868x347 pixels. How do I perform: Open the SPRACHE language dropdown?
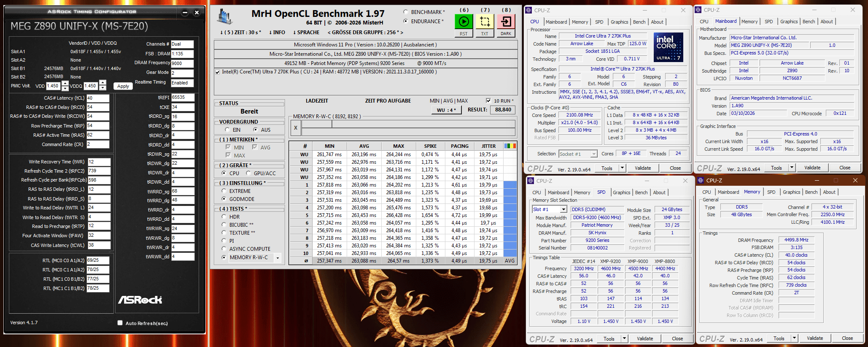(x=306, y=33)
